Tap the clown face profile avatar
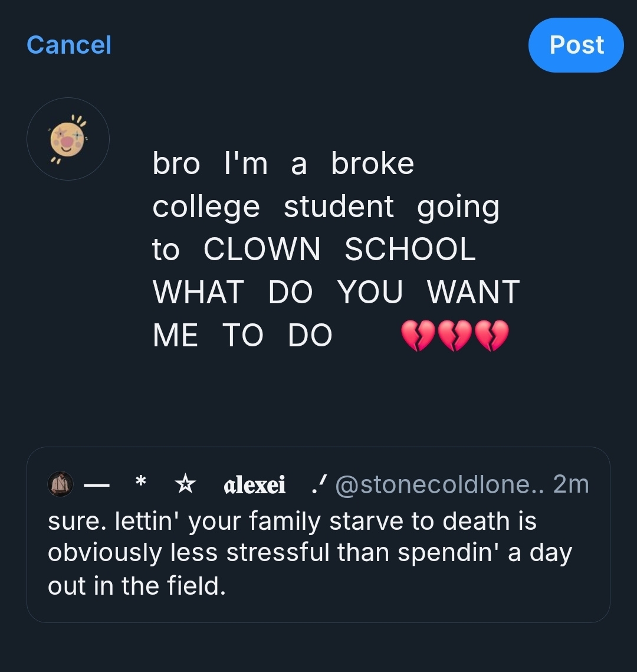637x672 pixels. [x=68, y=139]
